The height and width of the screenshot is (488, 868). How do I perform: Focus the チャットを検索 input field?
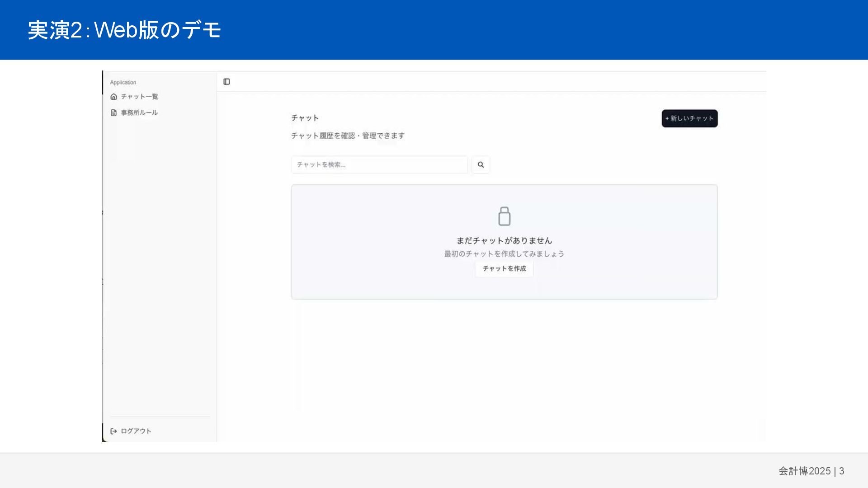tap(379, 165)
